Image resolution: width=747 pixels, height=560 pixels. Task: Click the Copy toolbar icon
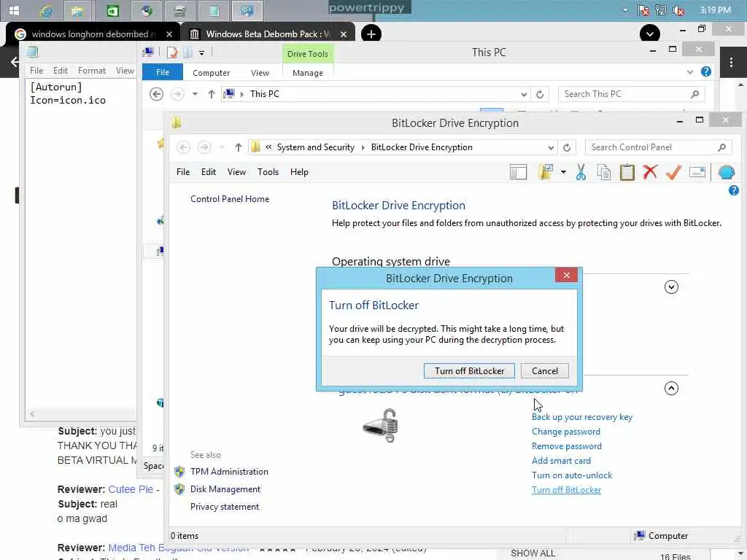click(x=603, y=172)
